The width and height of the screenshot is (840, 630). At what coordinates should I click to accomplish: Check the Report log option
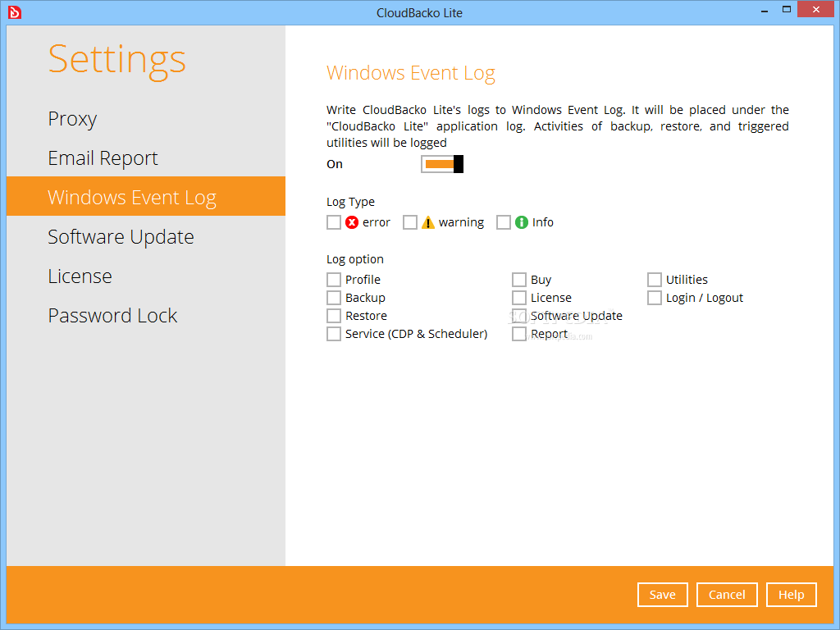pos(519,334)
